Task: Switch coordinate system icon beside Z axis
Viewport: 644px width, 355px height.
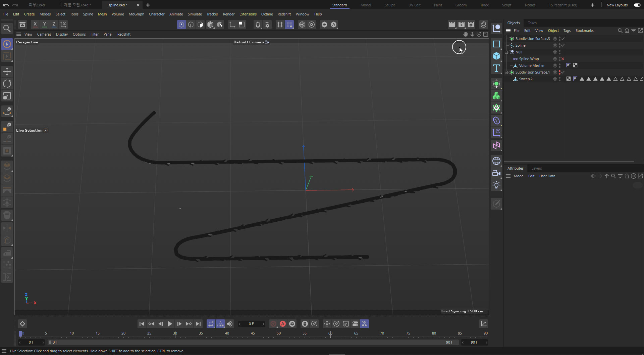Action: click(x=63, y=25)
